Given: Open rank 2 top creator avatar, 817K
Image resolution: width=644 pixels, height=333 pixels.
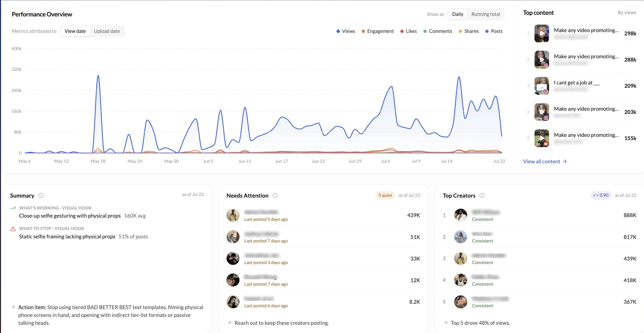Looking at the screenshot, I should click(x=460, y=237).
